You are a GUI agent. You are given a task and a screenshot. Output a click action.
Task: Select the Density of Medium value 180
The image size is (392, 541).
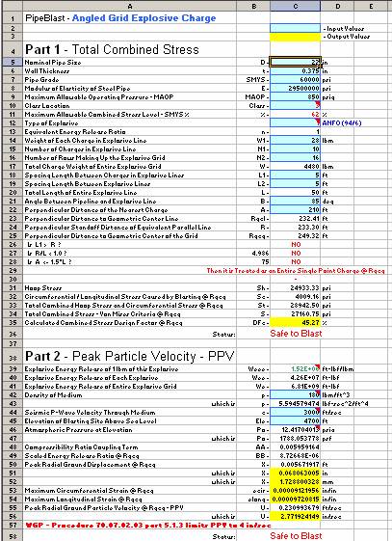click(296, 394)
